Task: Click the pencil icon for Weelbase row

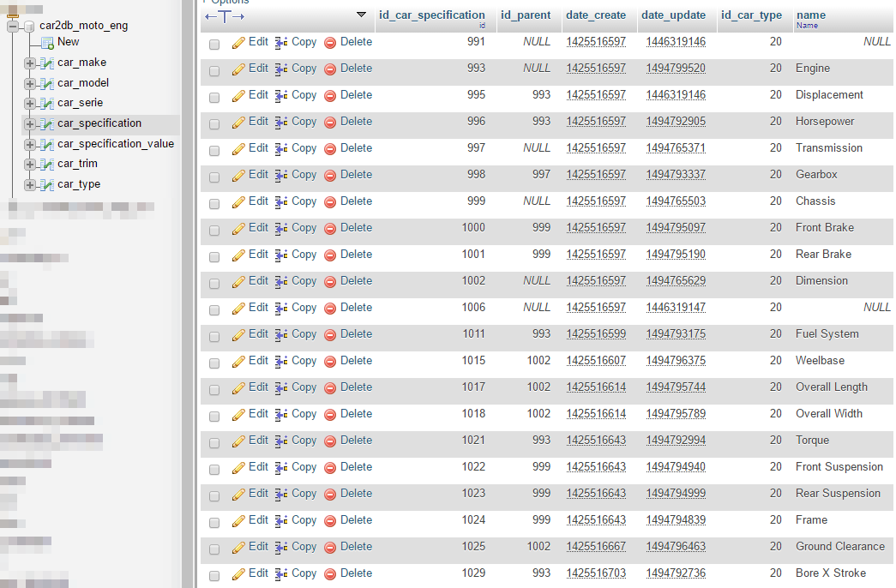Action: pyautogui.click(x=238, y=362)
